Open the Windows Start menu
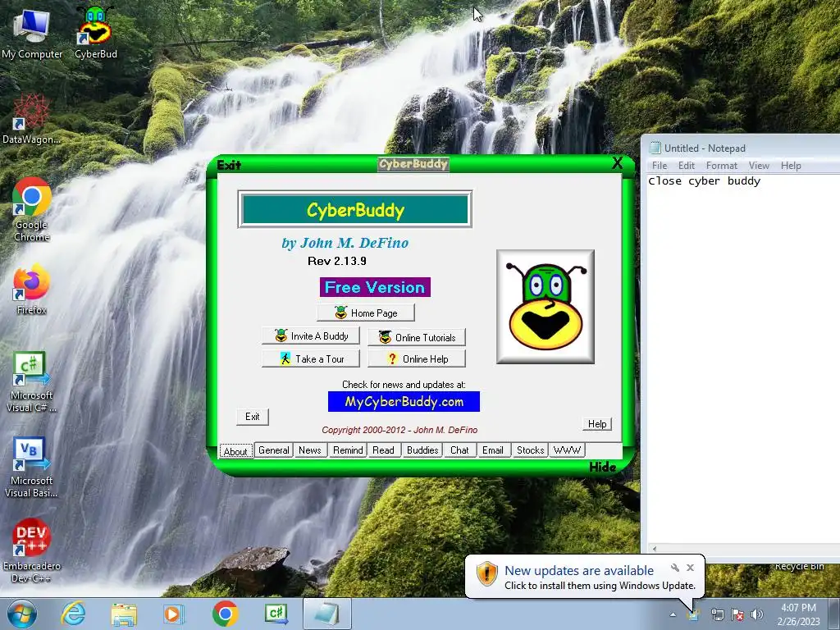 [21, 614]
